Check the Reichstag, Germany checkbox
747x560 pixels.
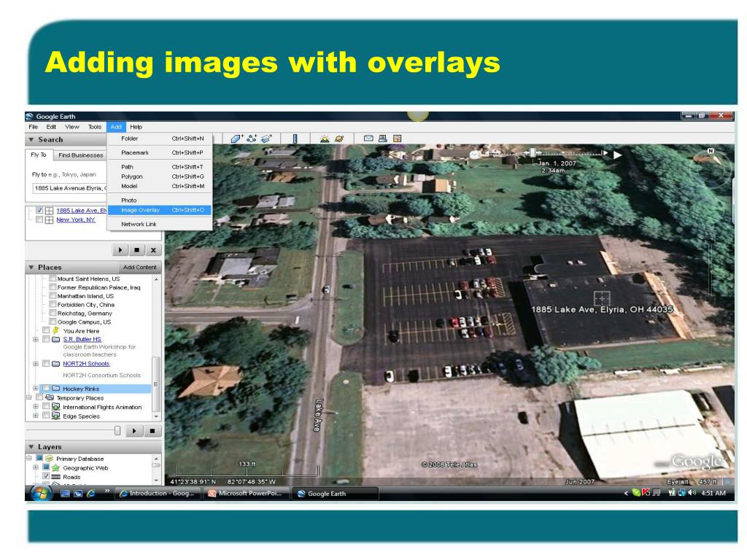click(53, 313)
